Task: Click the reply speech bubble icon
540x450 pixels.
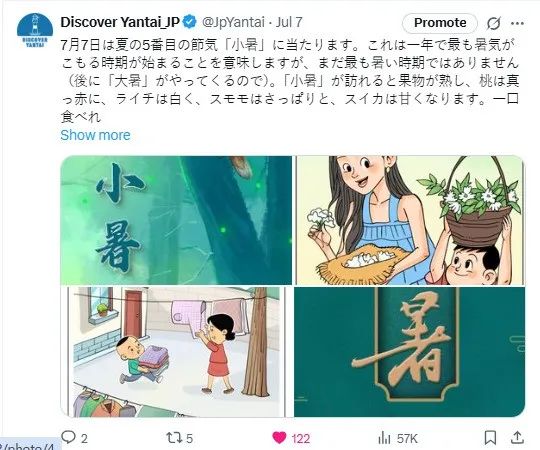Action: click(x=68, y=438)
